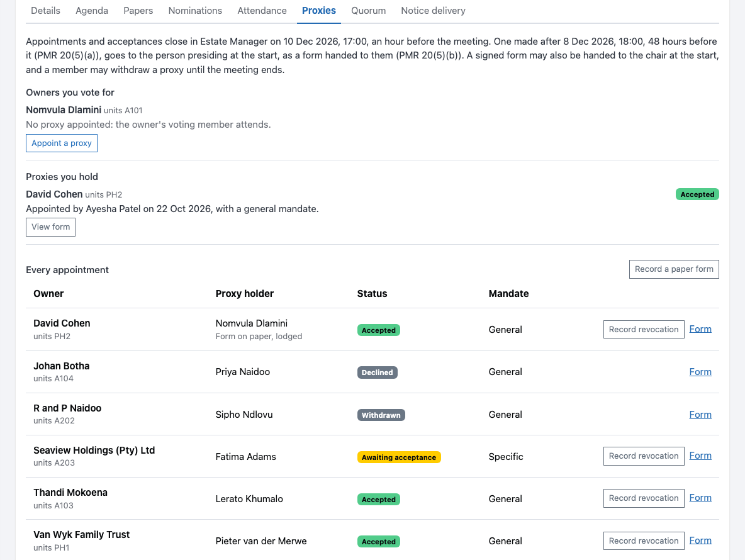
Task: Click proxy holder Pieter van der Merwe
Action: coord(261,541)
